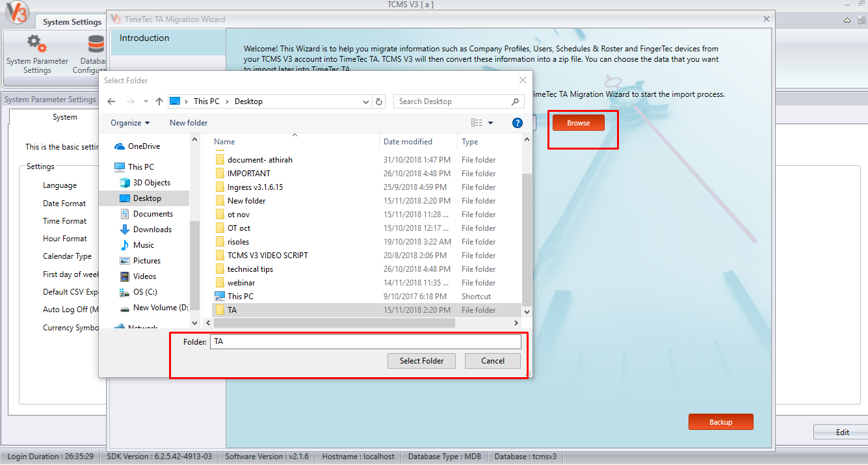Image resolution: width=868 pixels, height=465 pixels.
Task: Click Desktop in address breadcrumb
Action: [248, 101]
